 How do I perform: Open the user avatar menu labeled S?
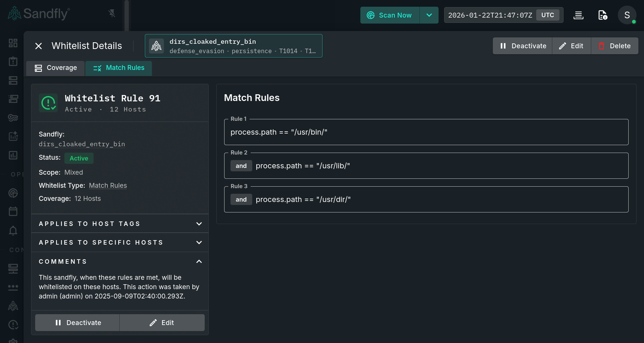[x=627, y=15]
